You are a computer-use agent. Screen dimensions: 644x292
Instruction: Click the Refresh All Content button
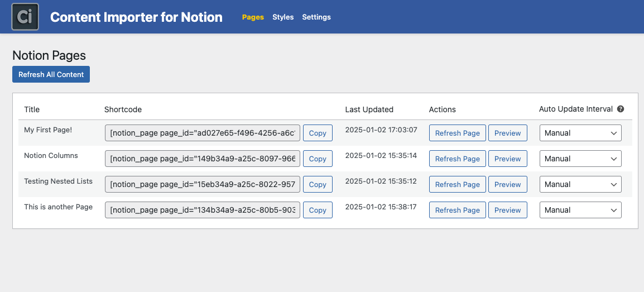(x=51, y=74)
